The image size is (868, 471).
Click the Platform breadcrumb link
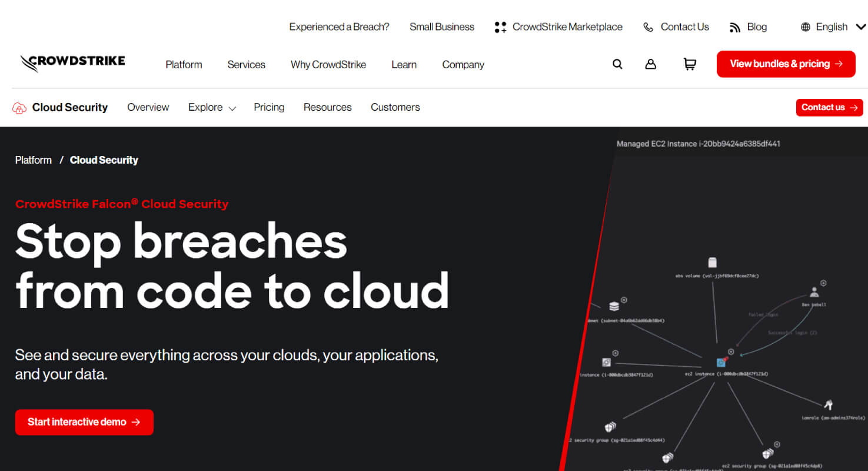(34, 160)
